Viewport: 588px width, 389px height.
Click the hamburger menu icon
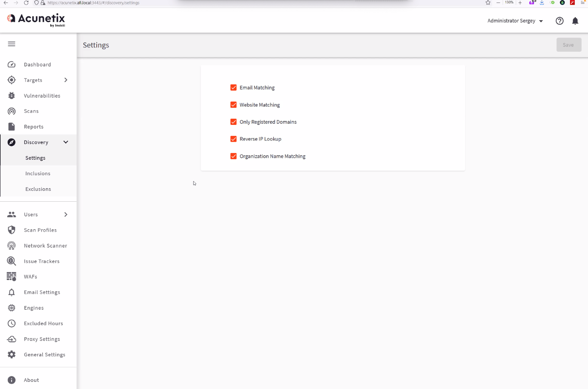tap(12, 44)
